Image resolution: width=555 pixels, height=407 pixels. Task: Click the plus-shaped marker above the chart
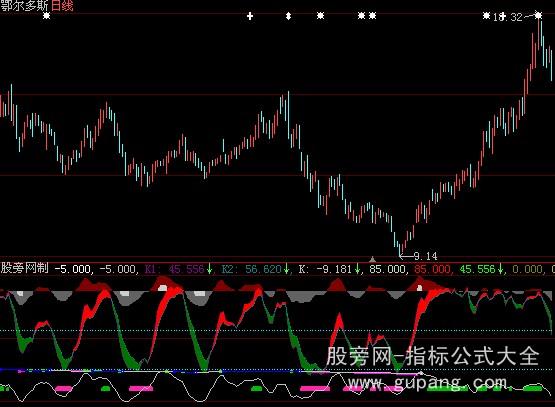250,16
